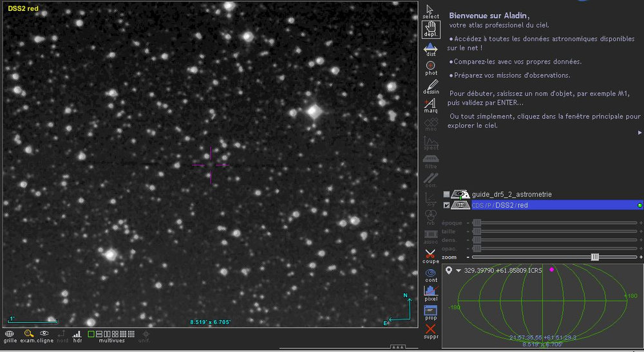The image size is (644, 352).
Task: Uncheck the CDS/P/DSS2/red layer checkbox
Action: point(446,205)
